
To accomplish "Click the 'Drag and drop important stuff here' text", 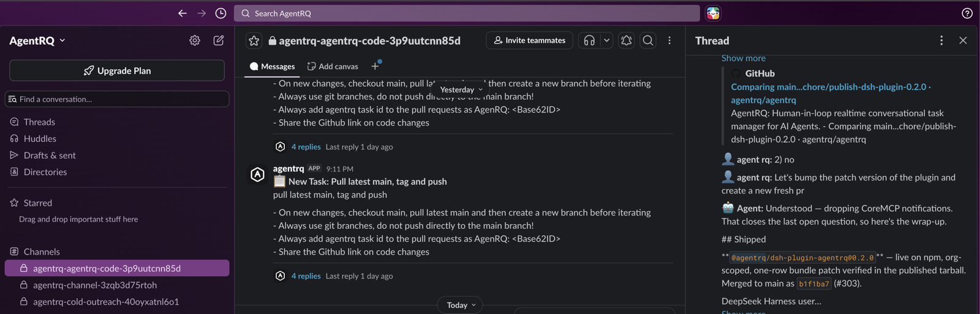I will pyautogui.click(x=78, y=219).
